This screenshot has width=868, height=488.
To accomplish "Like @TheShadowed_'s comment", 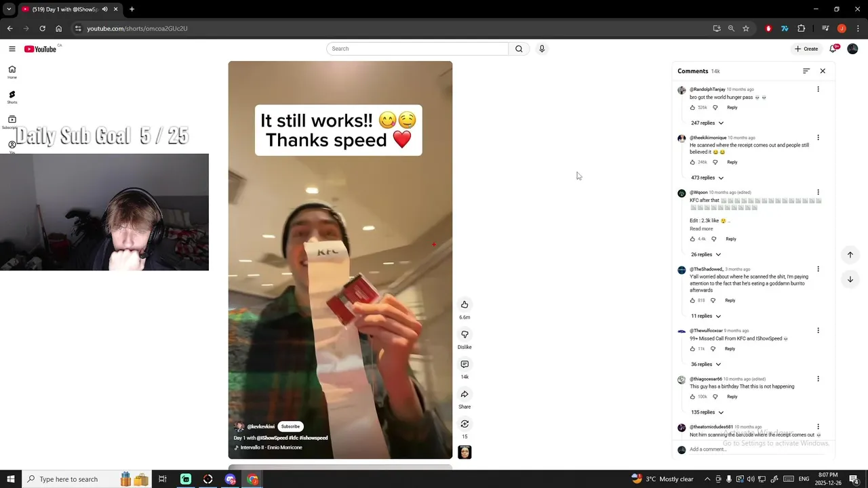I will tap(692, 301).
